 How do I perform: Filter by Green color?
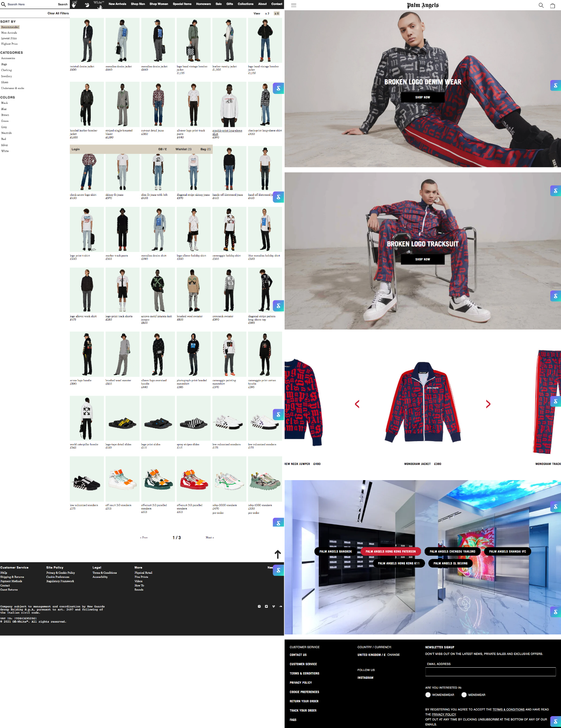pos(5,121)
